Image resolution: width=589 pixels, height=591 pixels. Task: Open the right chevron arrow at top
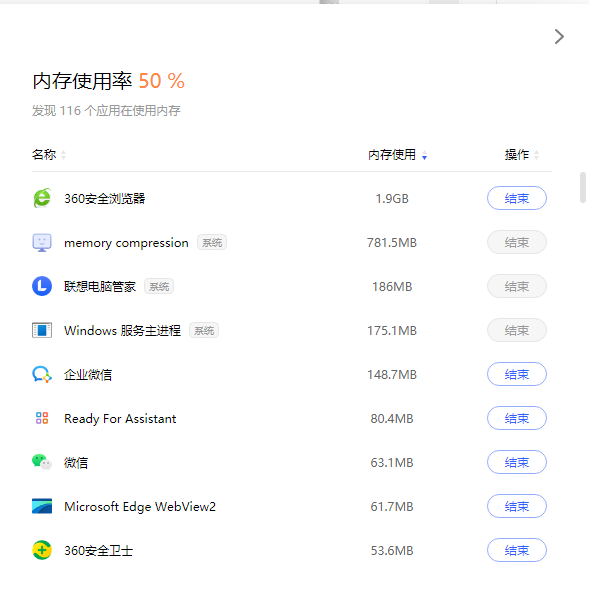(559, 37)
